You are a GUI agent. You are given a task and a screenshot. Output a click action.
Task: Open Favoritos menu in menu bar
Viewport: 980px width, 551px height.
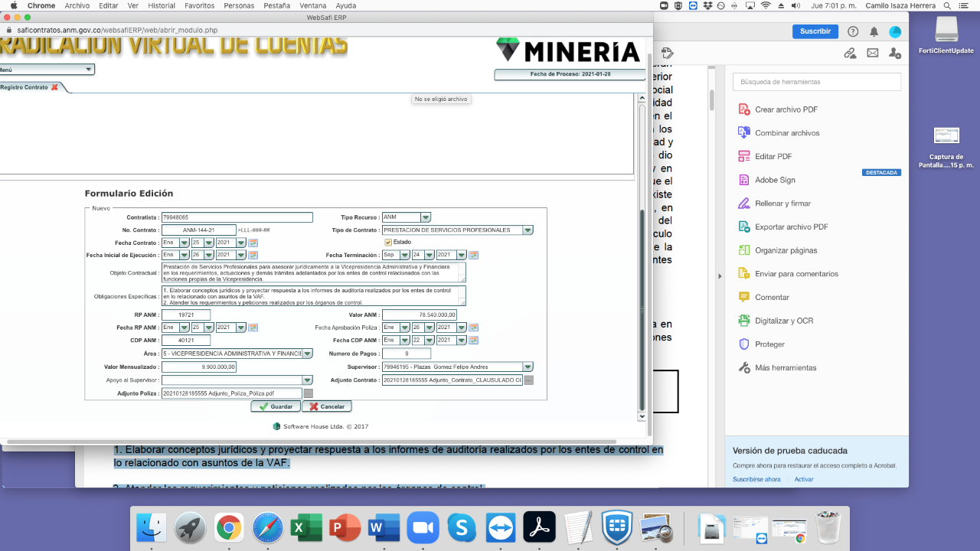click(199, 5)
